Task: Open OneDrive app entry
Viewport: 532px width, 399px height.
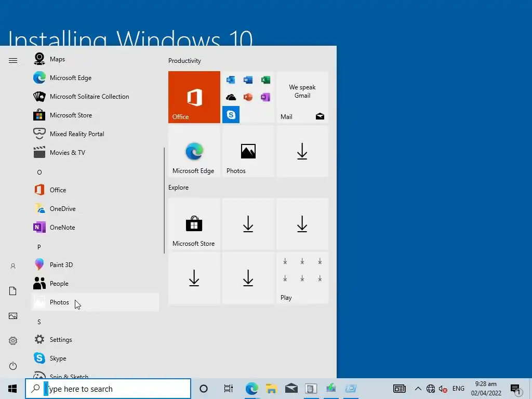Action: (x=95, y=209)
